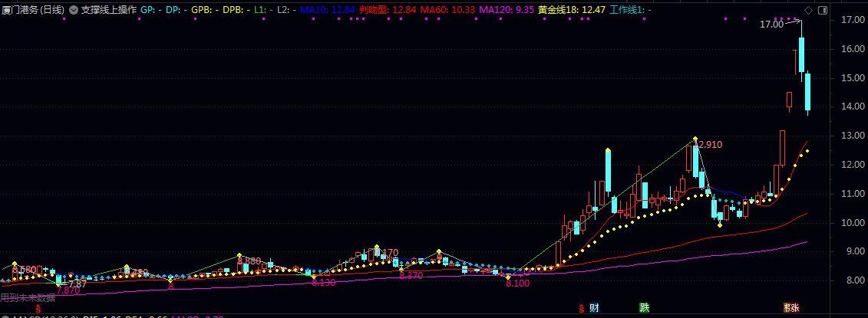Click the 17.00 high price annotation

tap(771, 25)
